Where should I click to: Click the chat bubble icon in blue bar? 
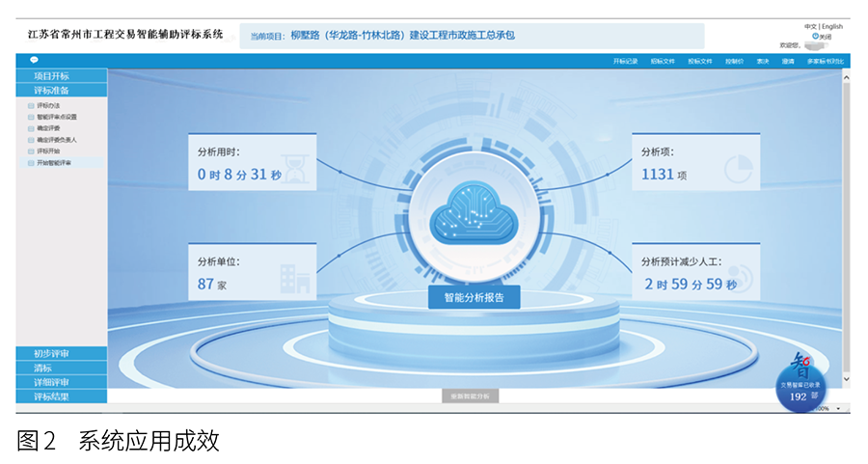tap(34, 60)
